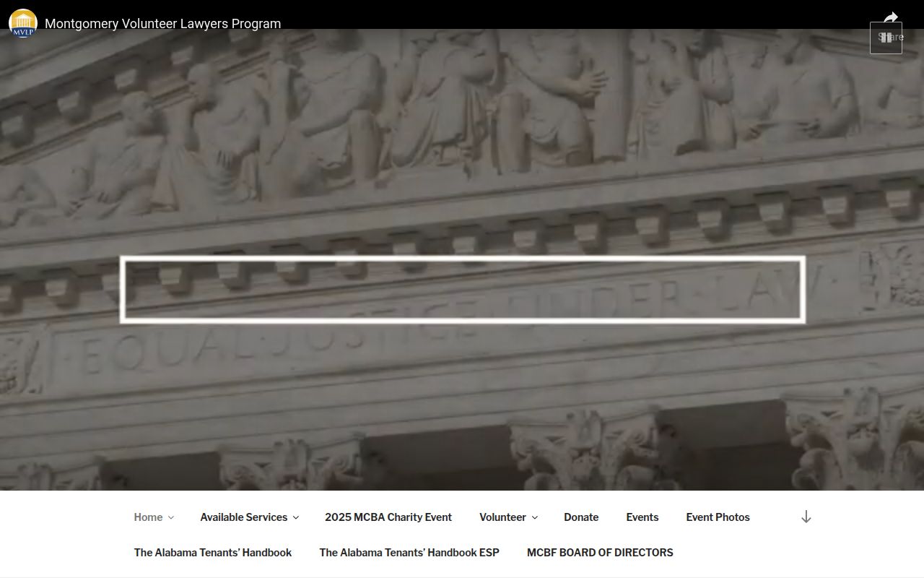Select the Volunteer menu item
Viewport: 924px width, 578px height.
pos(502,517)
